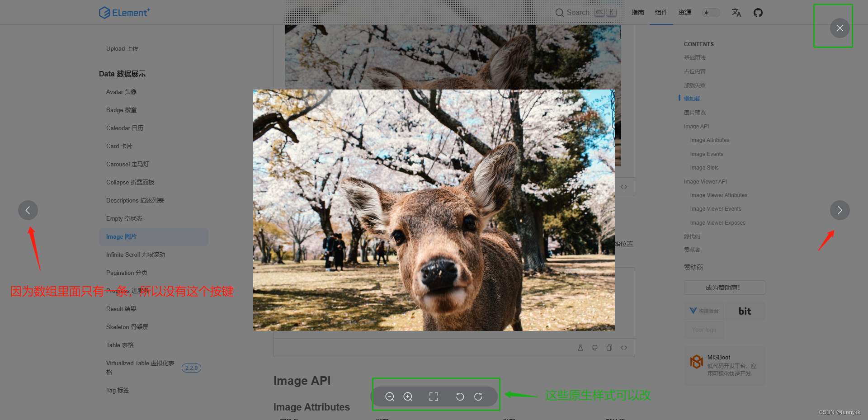Jump to 懒加载 section
868x420 pixels.
click(x=692, y=99)
